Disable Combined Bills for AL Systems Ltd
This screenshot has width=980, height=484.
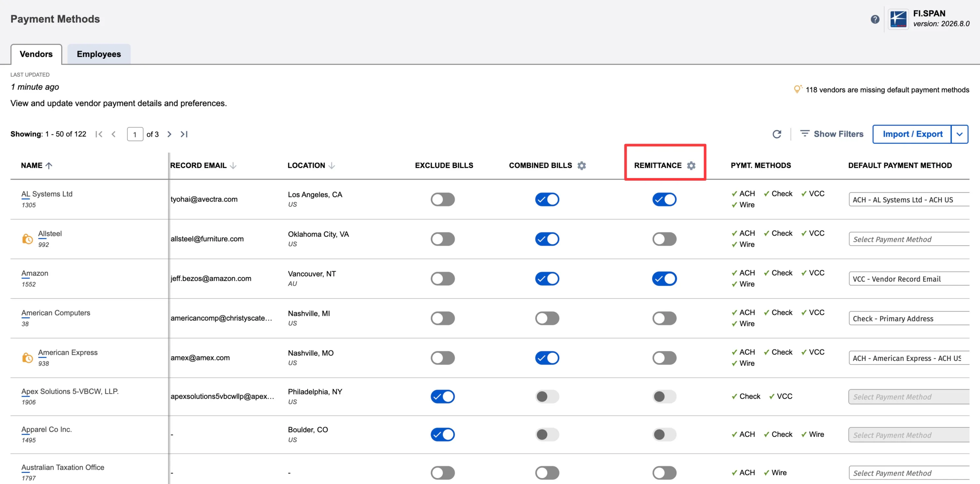547,199
